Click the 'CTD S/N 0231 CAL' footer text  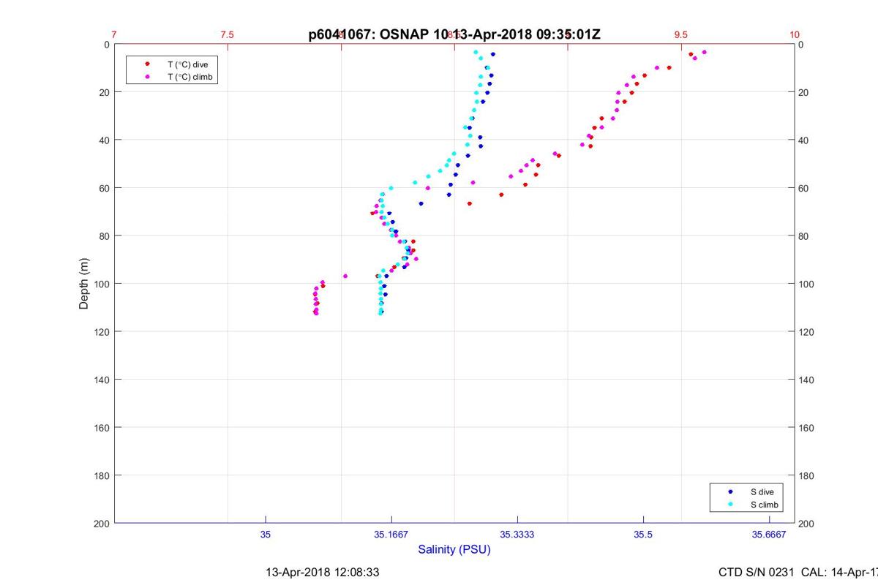coord(798,572)
